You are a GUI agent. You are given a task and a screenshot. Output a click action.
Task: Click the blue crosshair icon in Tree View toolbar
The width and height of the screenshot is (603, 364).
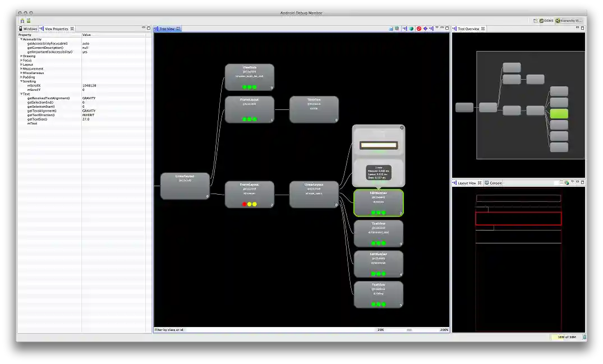(425, 29)
